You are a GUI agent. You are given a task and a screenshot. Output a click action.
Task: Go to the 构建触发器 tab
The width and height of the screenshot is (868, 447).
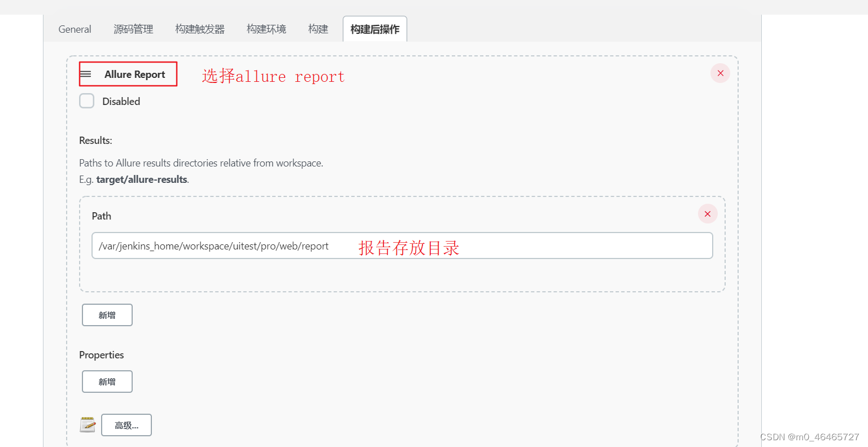[x=200, y=29]
